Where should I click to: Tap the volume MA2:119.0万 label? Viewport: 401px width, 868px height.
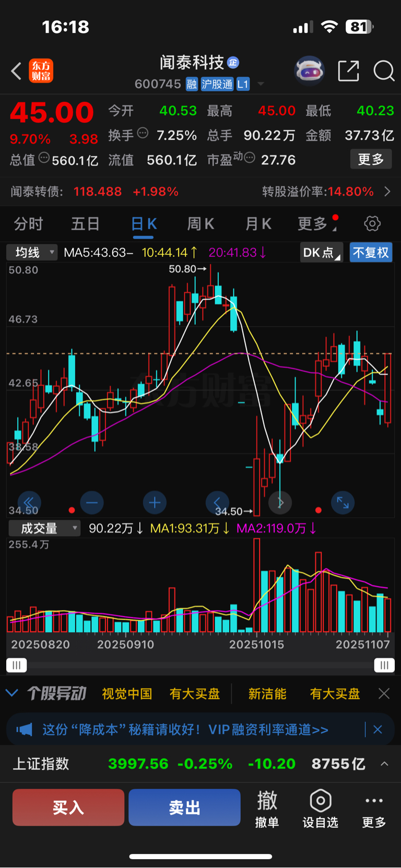click(277, 528)
